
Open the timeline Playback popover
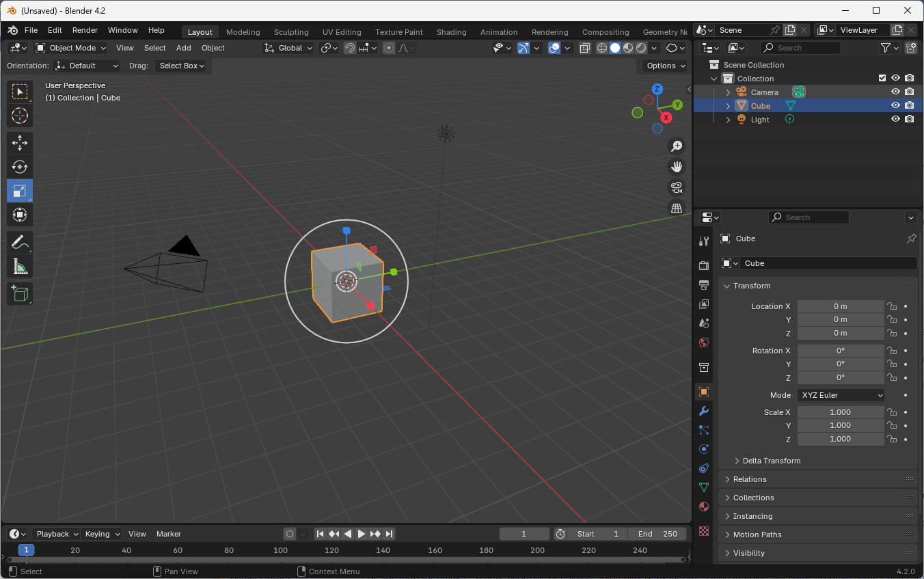[57, 534]
